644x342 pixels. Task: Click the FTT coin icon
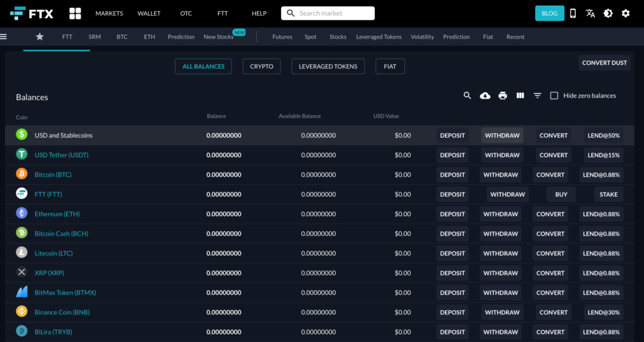21,194
